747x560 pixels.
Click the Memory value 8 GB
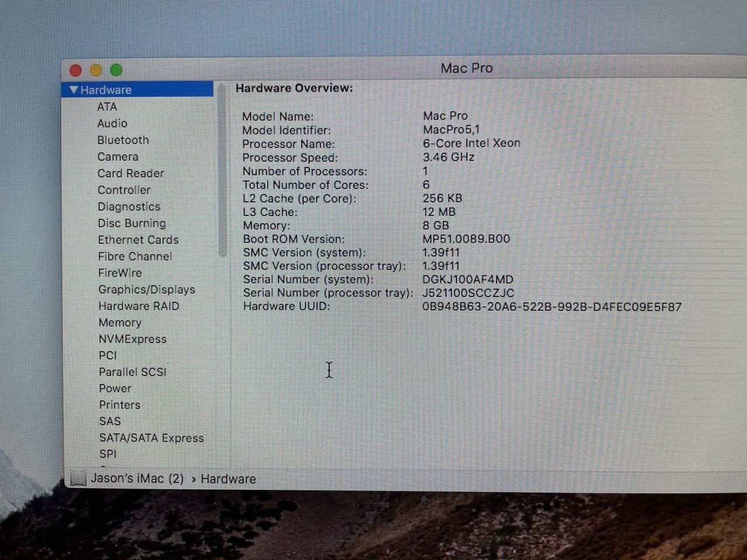tap(435, 225)
